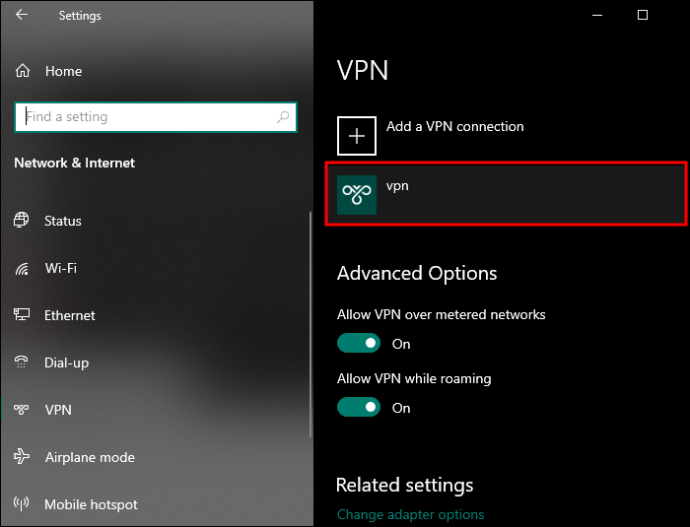Click Add a VPN connection label
The height and width of the screenshot is (527, 690).
click(x=455, y=127)
